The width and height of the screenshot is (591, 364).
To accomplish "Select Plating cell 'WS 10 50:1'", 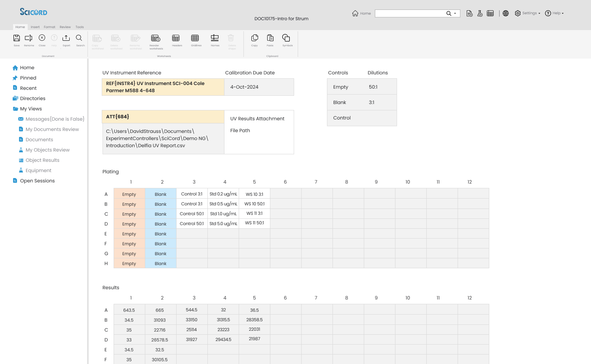I will pos(255,204).
